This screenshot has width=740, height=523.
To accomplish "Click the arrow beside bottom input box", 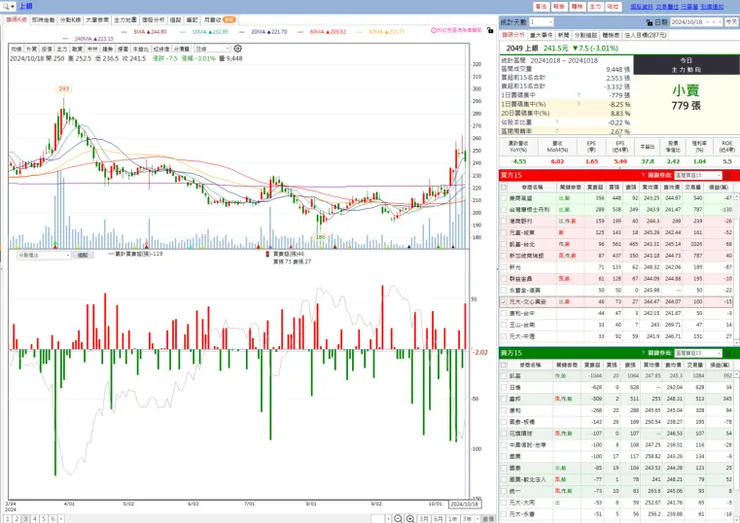I will point(388,519).
